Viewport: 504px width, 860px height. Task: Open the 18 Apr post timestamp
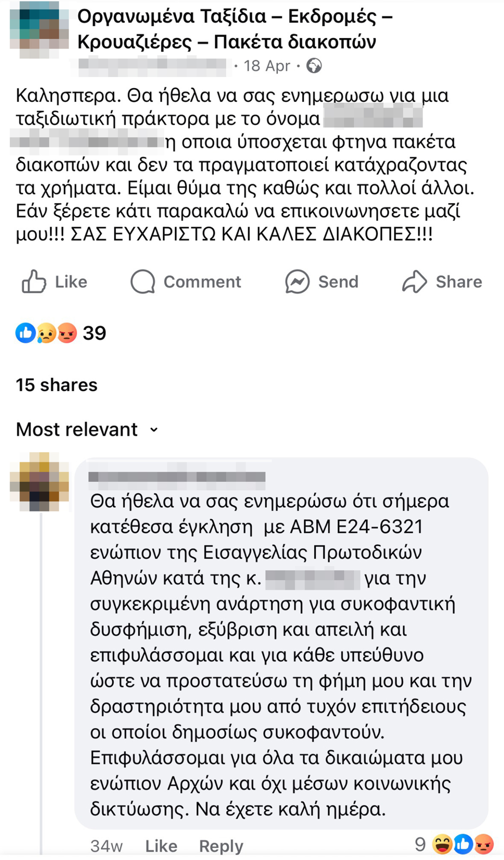[x=267, y=66]
